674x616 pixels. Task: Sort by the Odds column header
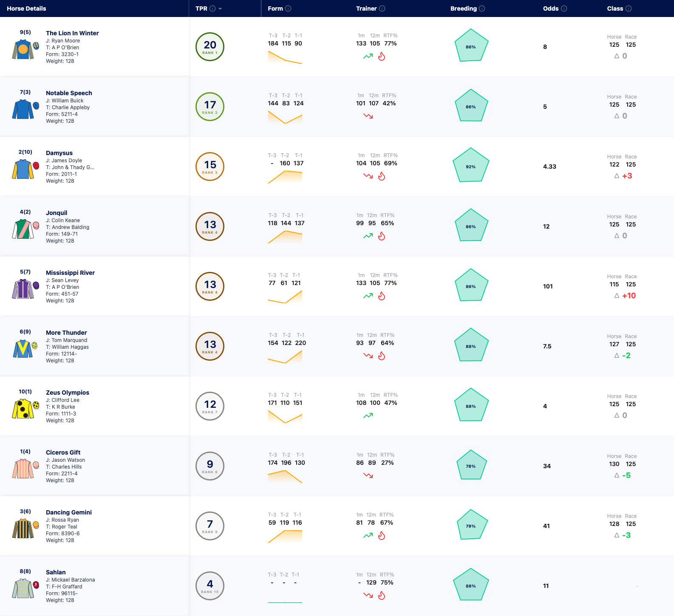551,8
